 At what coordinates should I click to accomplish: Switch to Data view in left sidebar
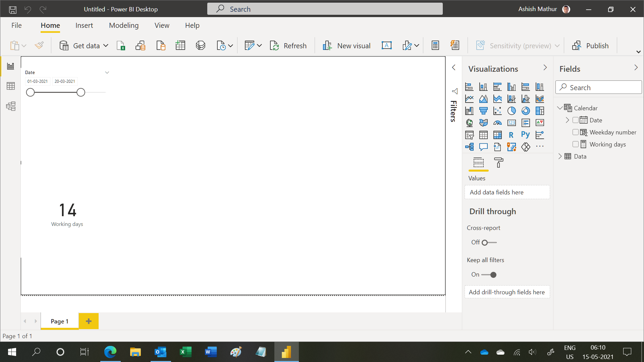click(x=11, y=86)
